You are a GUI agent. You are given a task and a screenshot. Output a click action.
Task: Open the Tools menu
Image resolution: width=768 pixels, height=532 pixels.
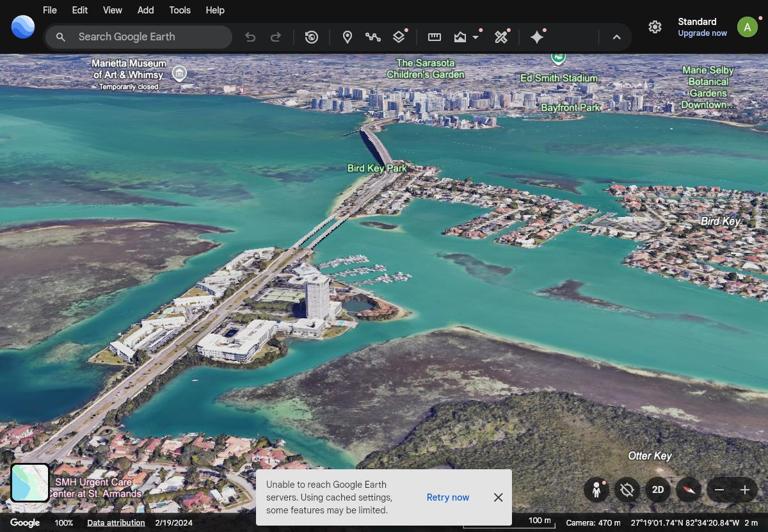180,10
